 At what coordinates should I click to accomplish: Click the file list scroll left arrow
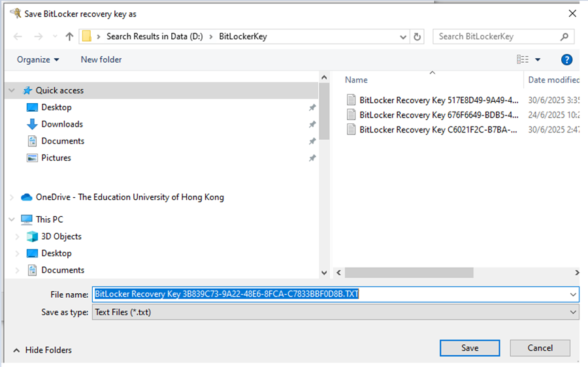coord(338,272)
